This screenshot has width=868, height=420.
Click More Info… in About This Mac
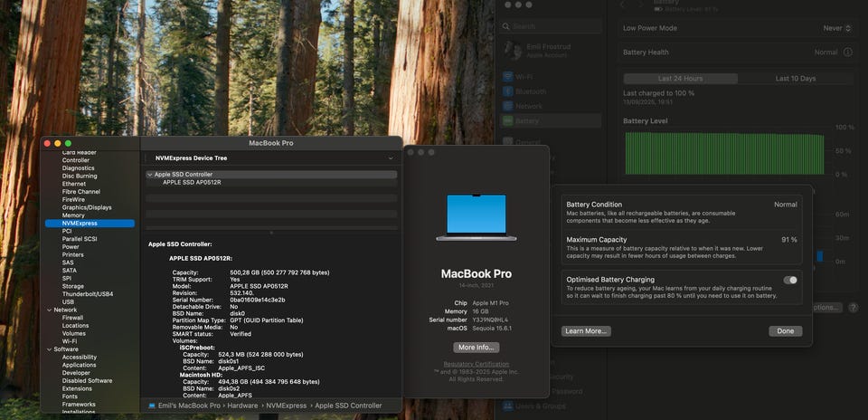click(x=476, y=348)
